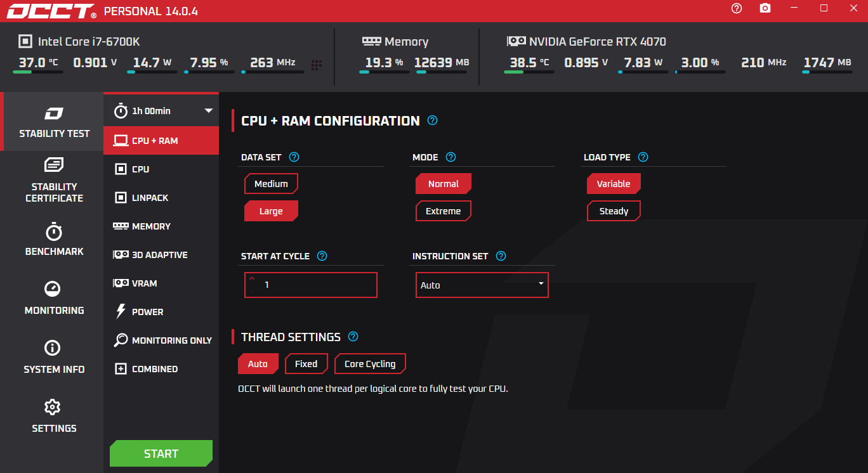Screen dimensions: 868x473
Task: Click the CPU core grid icon
Action: pyautogui.click(x=317, y=64)
